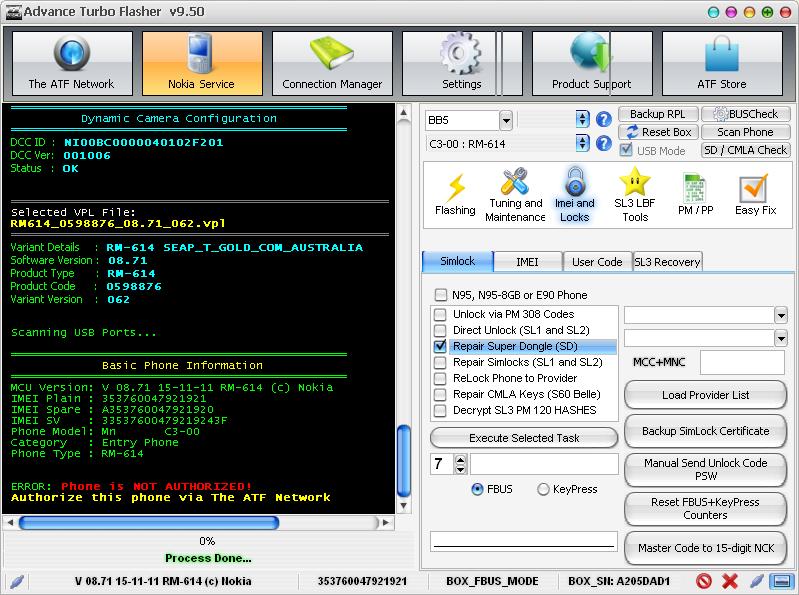
Task: Click pen icon at left of status bar
Action: coord(17,581)
